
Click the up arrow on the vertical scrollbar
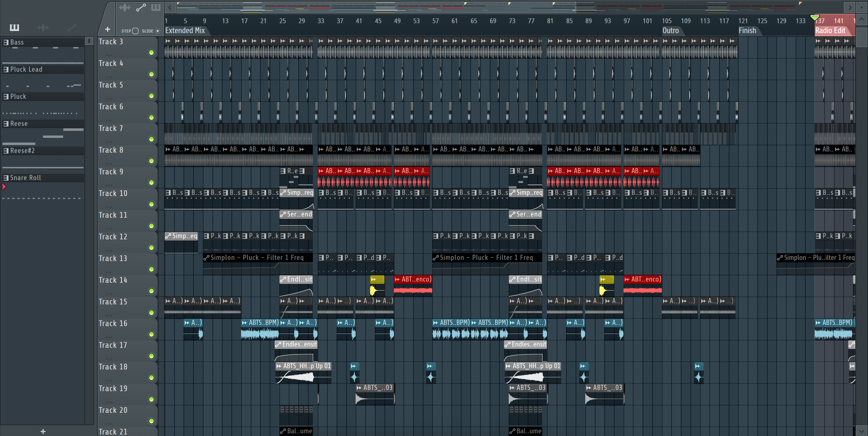(x=862, y=19)
